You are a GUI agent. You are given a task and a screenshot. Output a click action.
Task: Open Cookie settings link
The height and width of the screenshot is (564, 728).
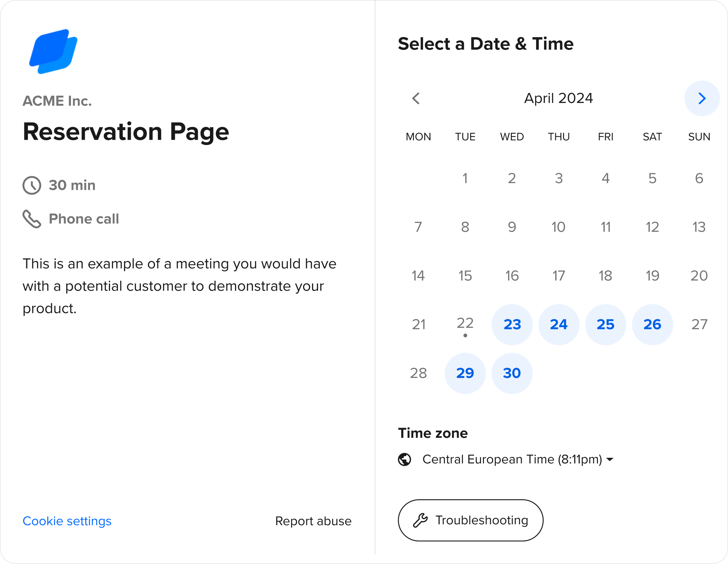tap(67, 521)
